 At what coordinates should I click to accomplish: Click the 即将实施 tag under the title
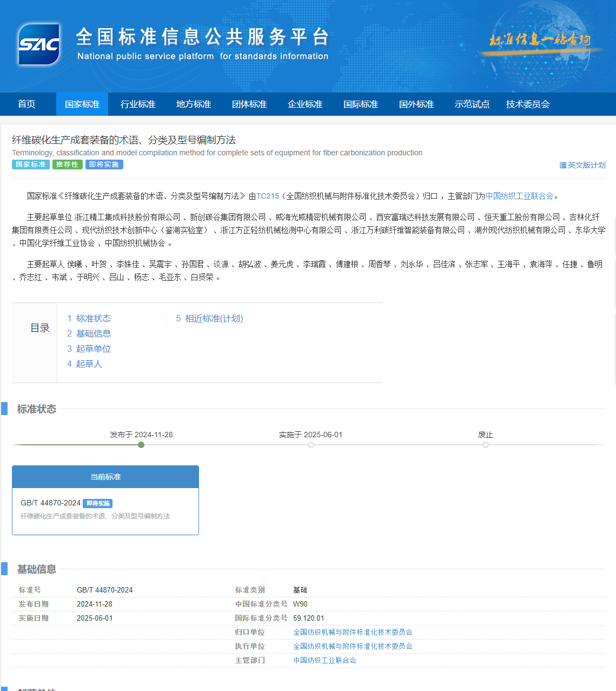pyautogui.click(x=104, y=164)
